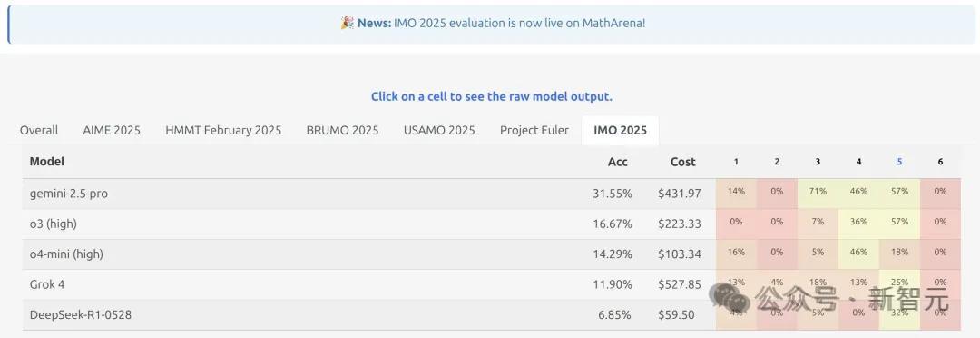Screen dimensions: 980x338
Task: Click the Model column header
Action: (x=47, y=162)
